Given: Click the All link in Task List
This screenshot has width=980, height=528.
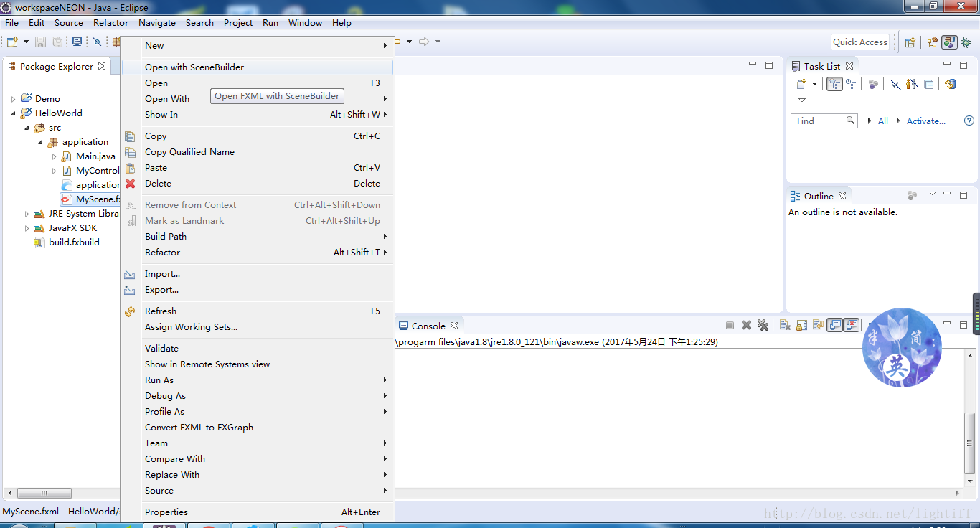Looking at the screenshot, I should (883, 121).
